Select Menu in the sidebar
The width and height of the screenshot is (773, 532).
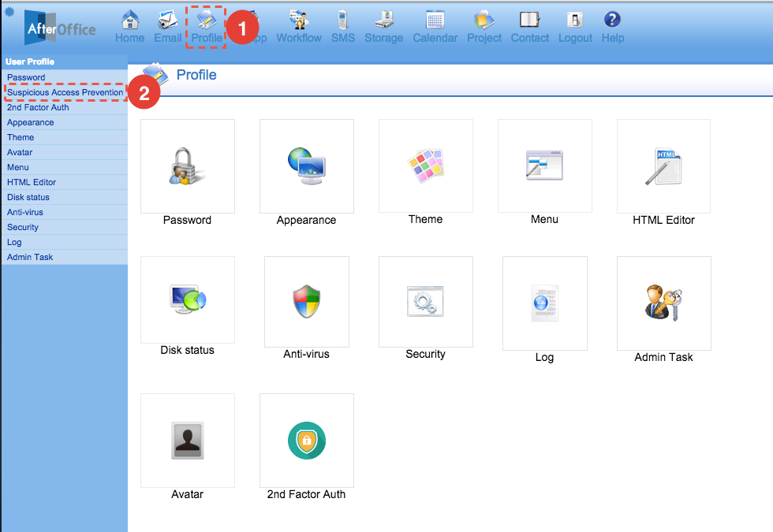point(65,167)
